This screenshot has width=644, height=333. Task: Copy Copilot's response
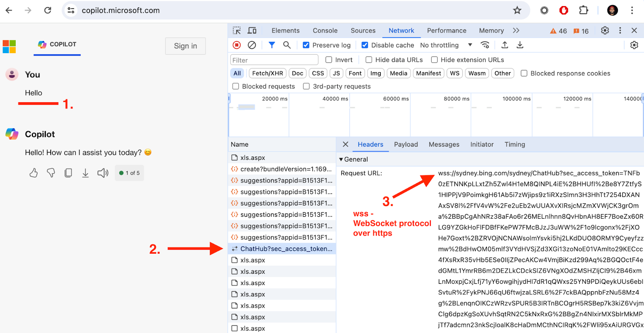click(68, 173)
